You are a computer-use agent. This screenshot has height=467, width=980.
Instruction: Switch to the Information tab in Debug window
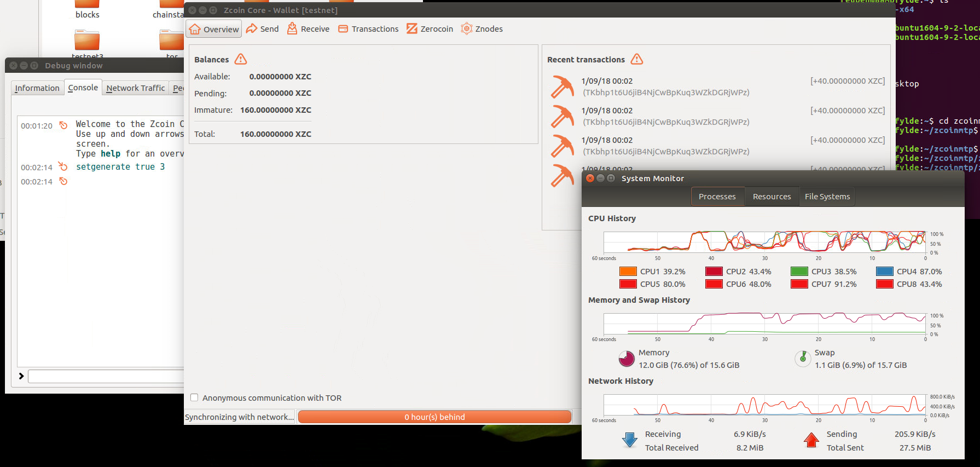tap(37, 88)
